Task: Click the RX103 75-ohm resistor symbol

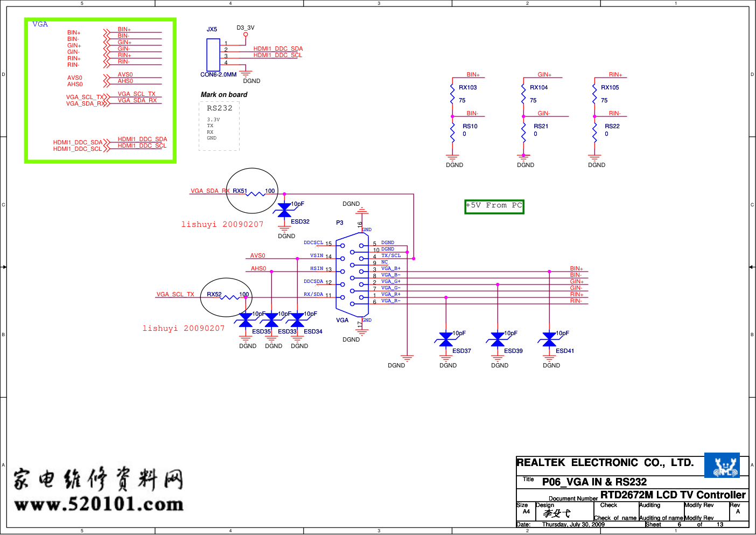Action: (452, 94)
